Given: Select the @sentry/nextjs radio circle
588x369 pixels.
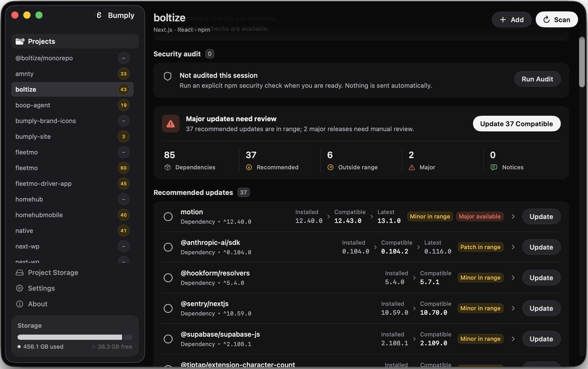Looking at the screenshot, I should 168,308.
